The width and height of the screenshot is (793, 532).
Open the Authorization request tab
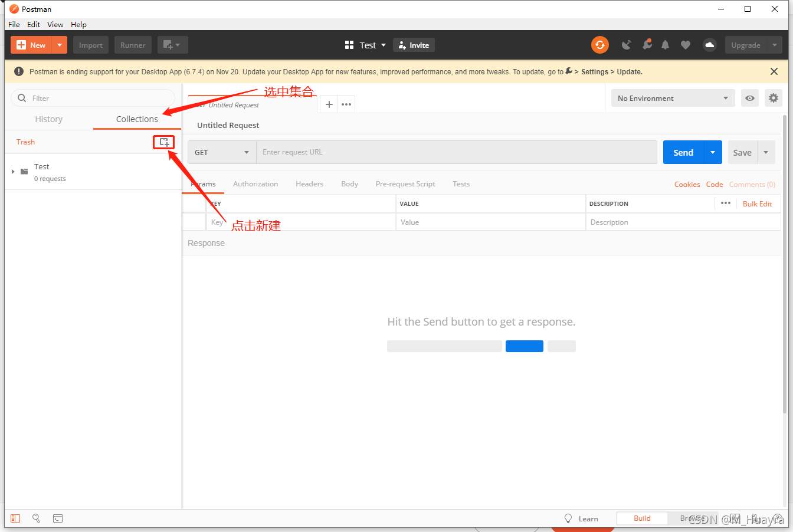(255, 184)
